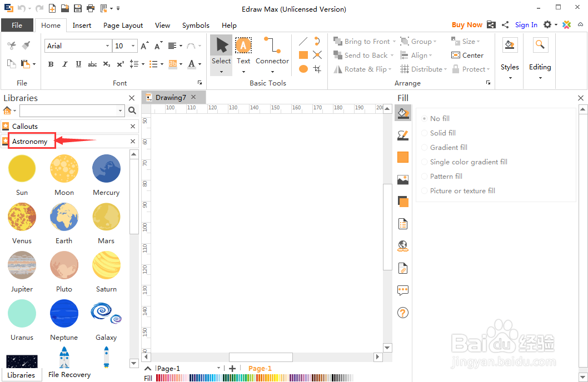Pick the ellipse shape tool
The image size is (588, 382).
pos(303,69)
